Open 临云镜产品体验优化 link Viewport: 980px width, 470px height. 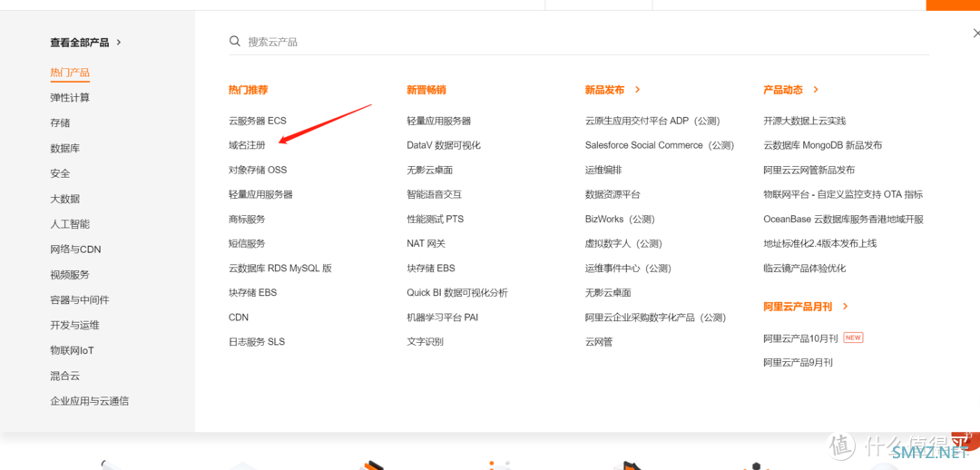[x=804, y=269]
